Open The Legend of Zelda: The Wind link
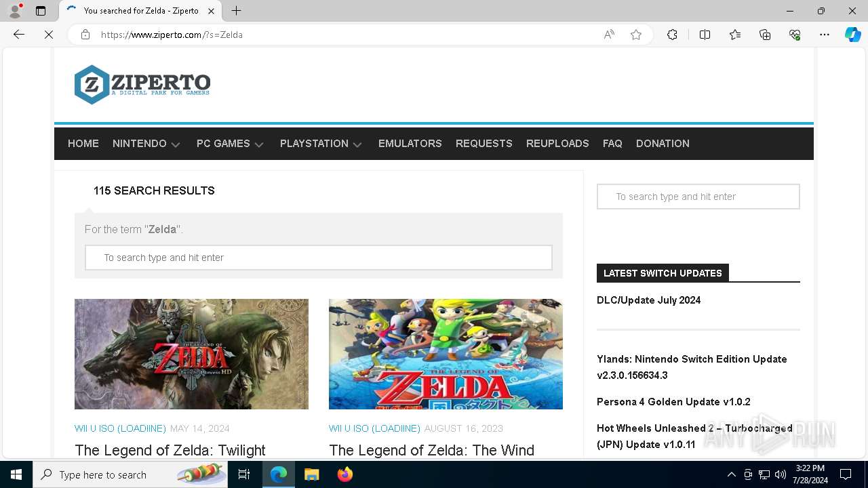 coord(431,450)
